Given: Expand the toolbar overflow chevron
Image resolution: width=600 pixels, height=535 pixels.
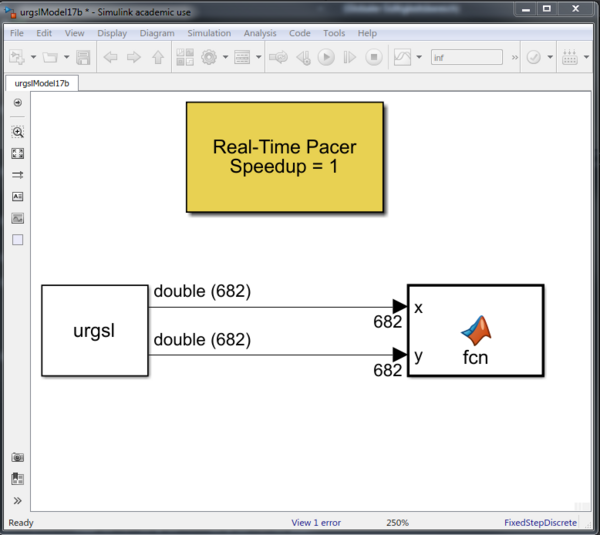Looking at the screenshot, I should [515, 57].
